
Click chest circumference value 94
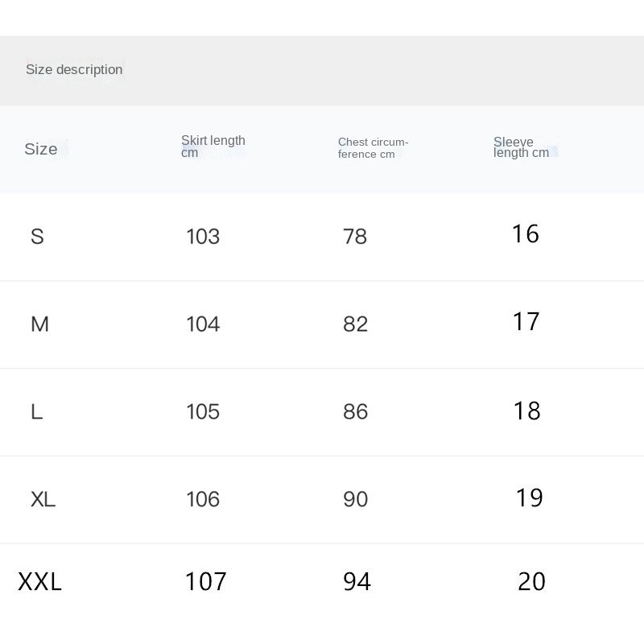tap(357, 581)
